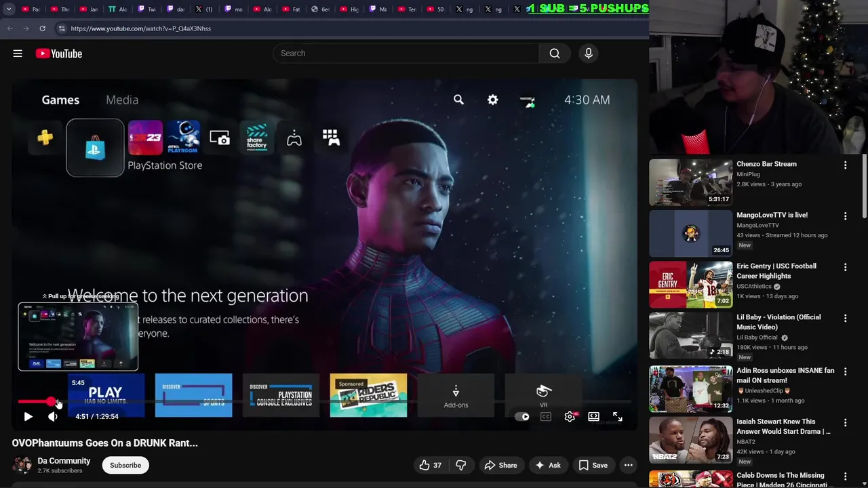Like the video with thumbs up
Viewport: 868px width, 488px height.
pyautogui.click(x=430, y=466)
